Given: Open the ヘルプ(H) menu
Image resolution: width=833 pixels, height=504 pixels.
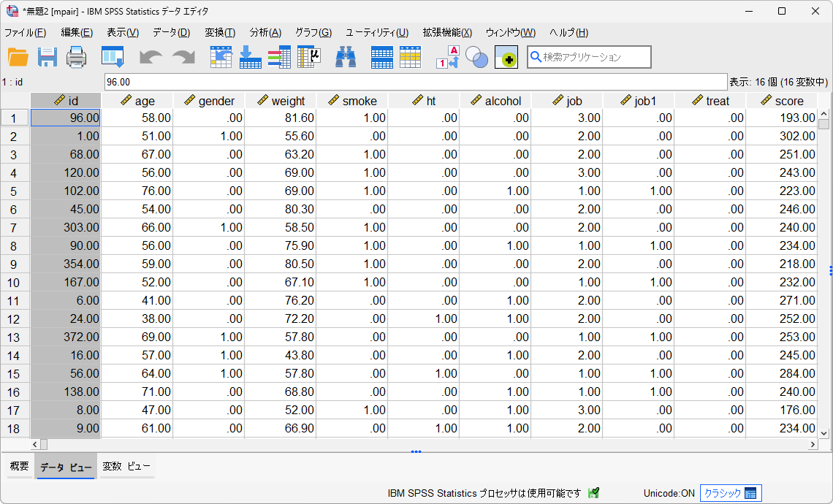Looking at the screenshot, I should [x=569, y=32].
